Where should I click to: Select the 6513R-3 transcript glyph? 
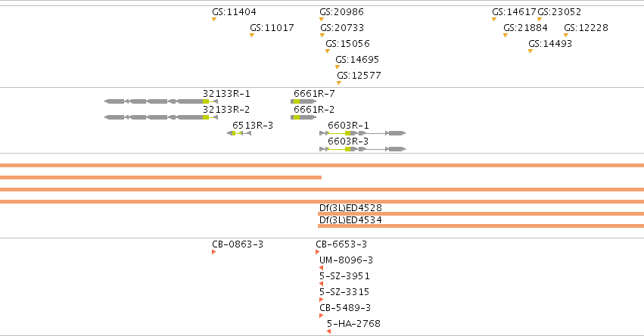(x=239, y=133)
